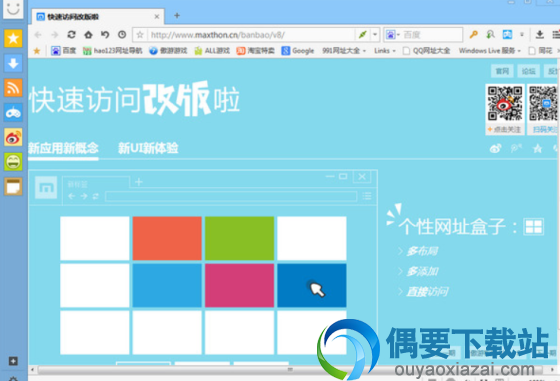This screenshot has width=560, height=381.
Task: Open the Downloads arrow in sidebar
Action: pyautogui.click(x=13, y=63)
